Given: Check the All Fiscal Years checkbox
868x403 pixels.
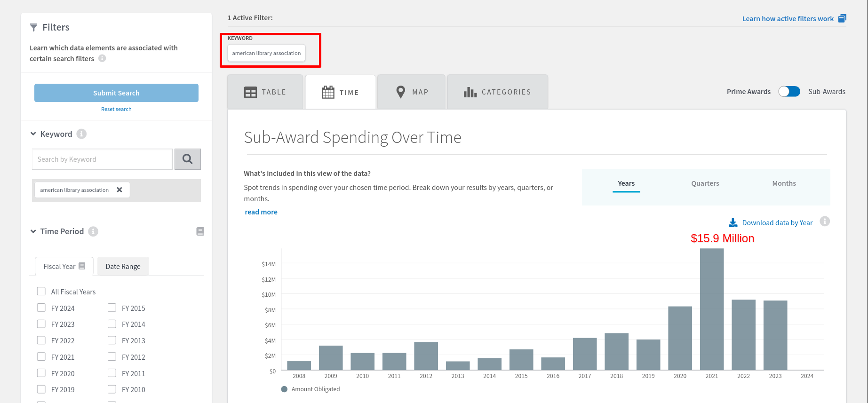Looking at the screenshot, I should (x=41, y=292).
